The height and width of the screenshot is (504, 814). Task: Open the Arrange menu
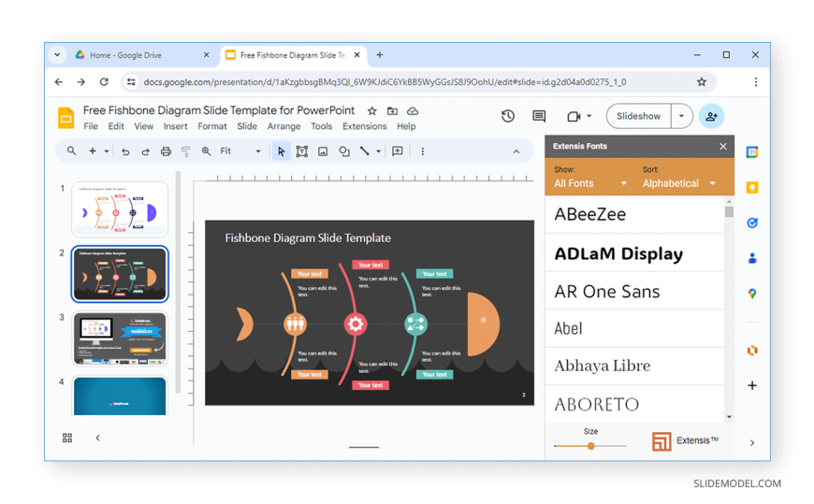point(284,126)
